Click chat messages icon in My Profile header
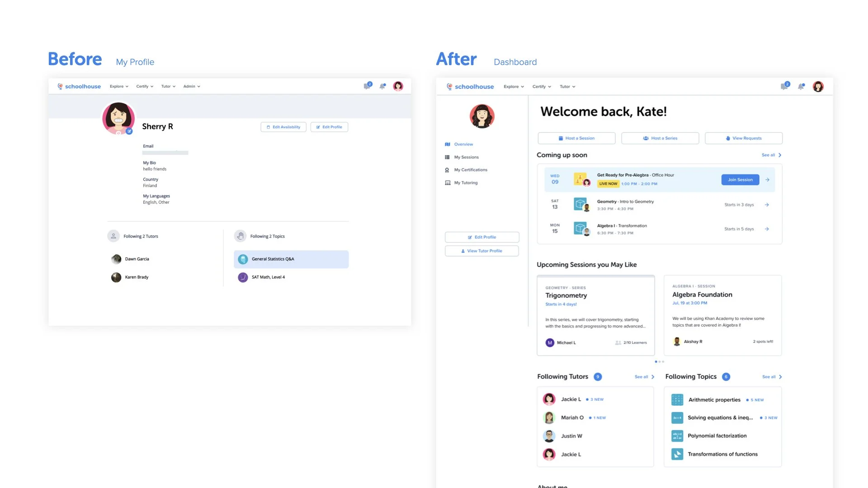 (367, 86)
